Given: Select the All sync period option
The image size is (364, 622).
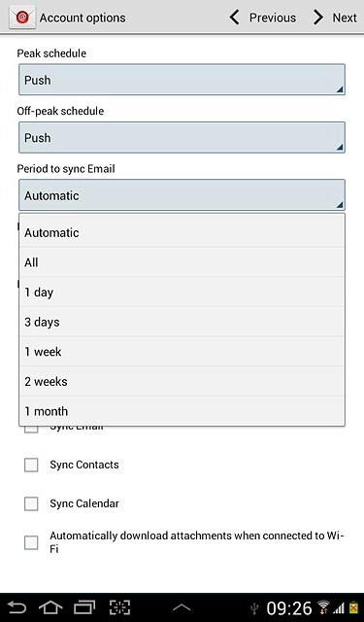Looking at the screenshot, I should [x=182, y=262].
